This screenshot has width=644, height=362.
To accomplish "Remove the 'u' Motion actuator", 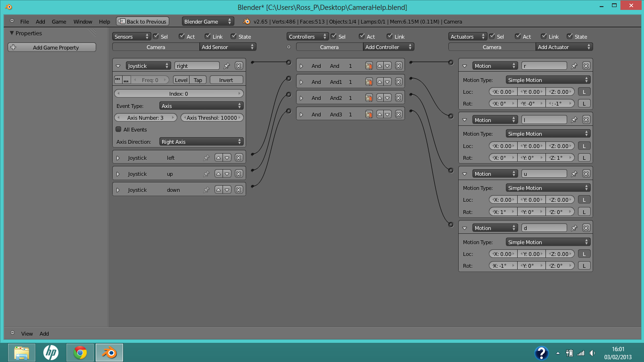I will [x=586, y=174].
